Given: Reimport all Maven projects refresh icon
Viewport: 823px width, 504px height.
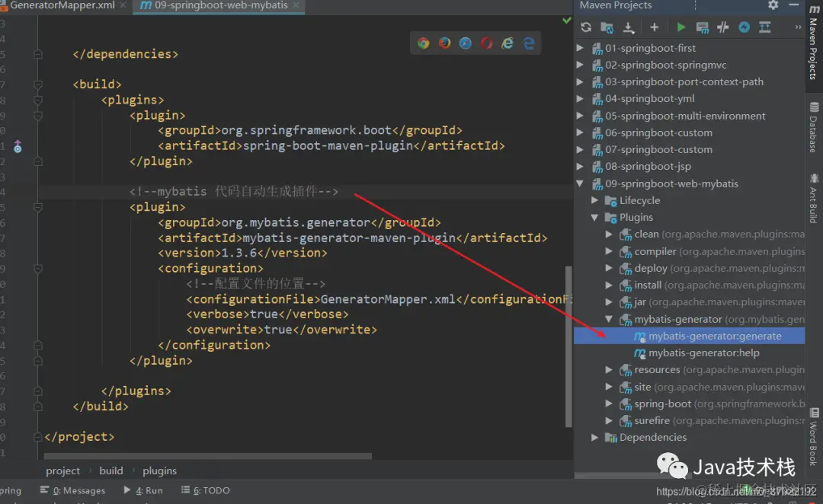Looking at the screenshot, I should (586, 27).
